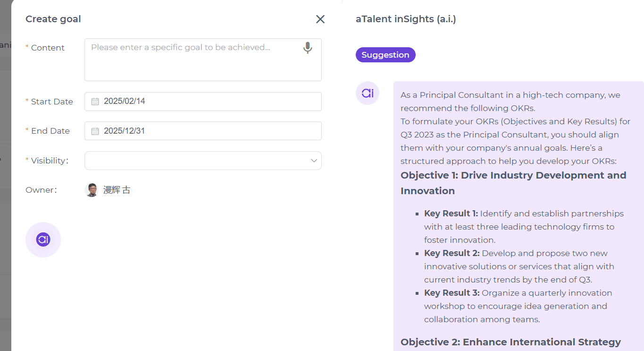Click the Key Result 2 suggestion text

(x=519, y=266)
